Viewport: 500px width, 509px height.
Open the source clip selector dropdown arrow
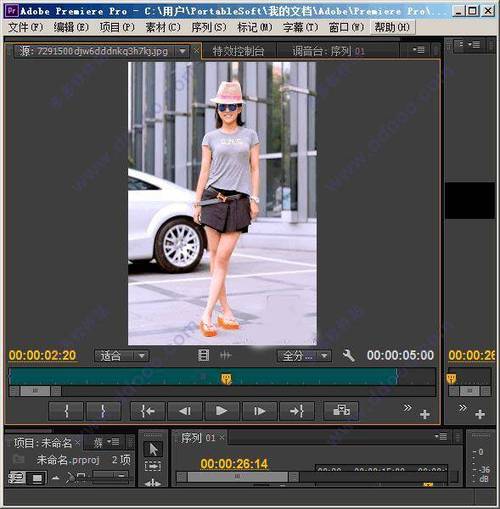coord(182,51)
